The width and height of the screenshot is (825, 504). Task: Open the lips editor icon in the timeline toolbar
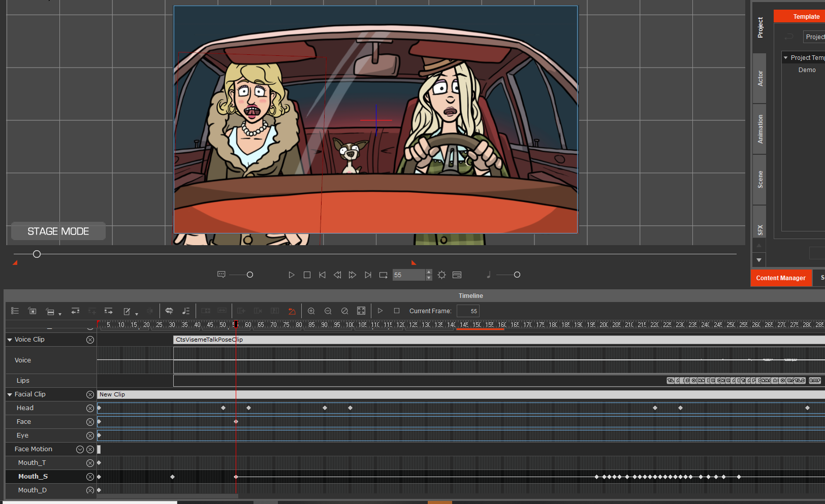point(169,311)
